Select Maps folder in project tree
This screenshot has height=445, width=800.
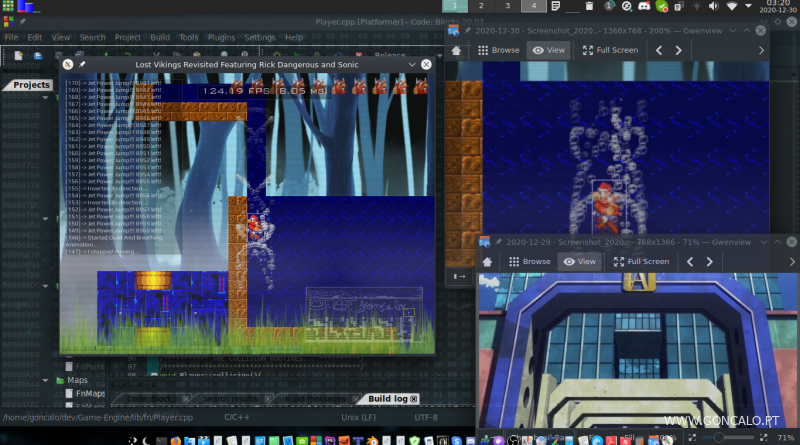click(x=77, y=380)
